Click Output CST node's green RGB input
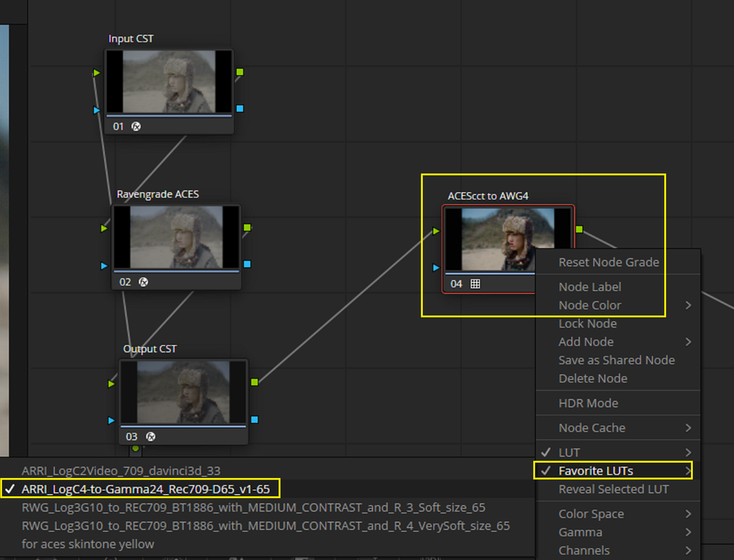734x560 pixels. point(111,384)
